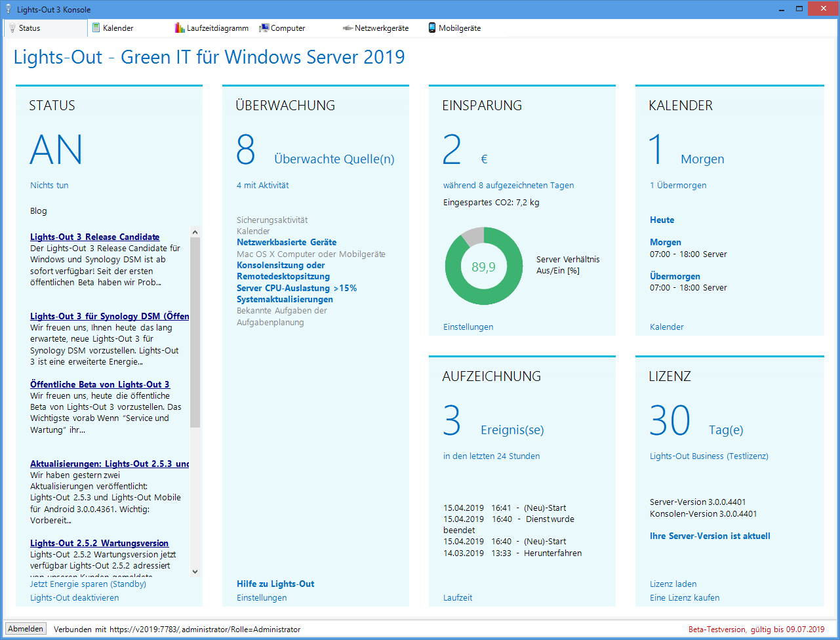Click the blog list scrollbar thumb
840x640 pixels.
[195, 332]
